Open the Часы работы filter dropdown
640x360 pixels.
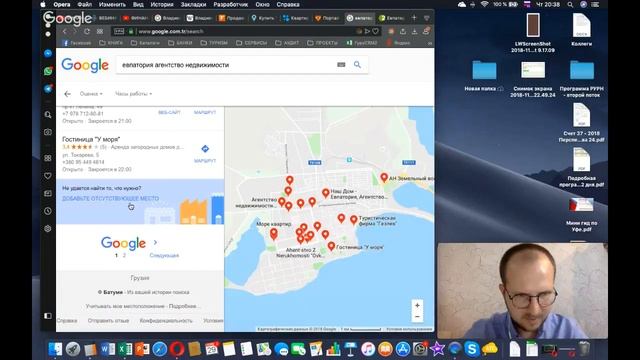tap(133, 94)
